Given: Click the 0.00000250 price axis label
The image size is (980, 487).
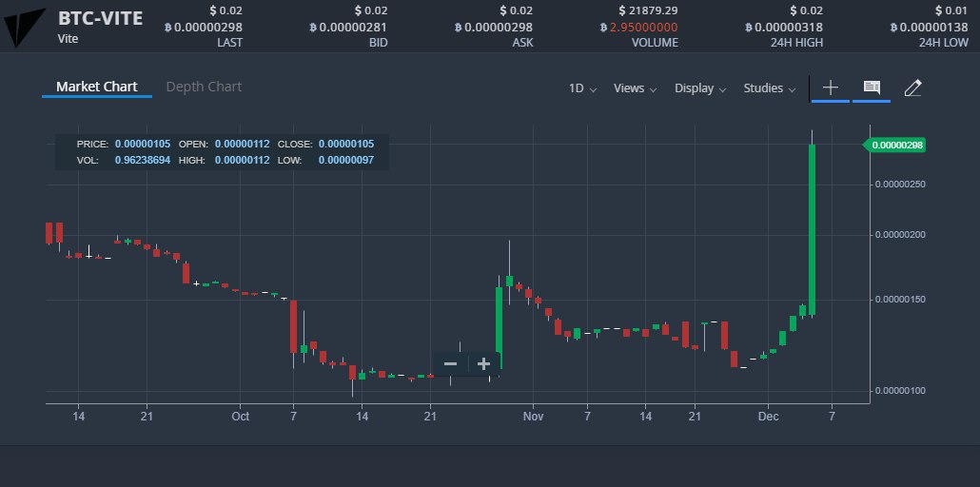Looking at the screenshot, I should (x=900, y=184).
